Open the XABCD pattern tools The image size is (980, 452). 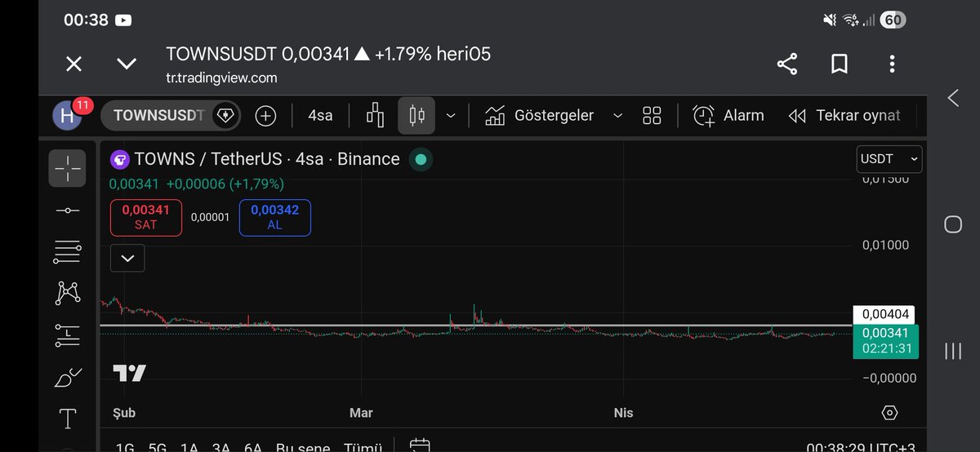click(x=67, y=292)
